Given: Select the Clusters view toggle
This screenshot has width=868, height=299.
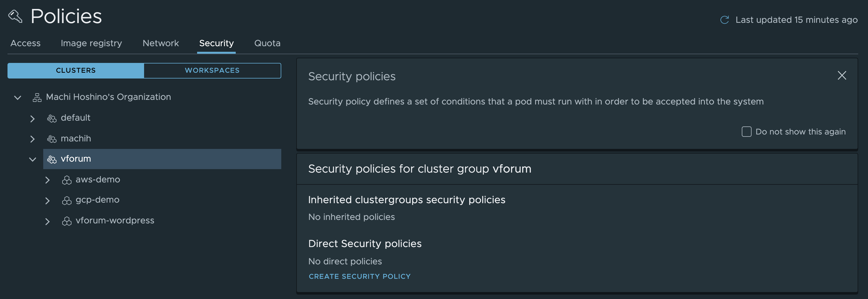Looking at the screenshot, I should click(x=76, y=70).
